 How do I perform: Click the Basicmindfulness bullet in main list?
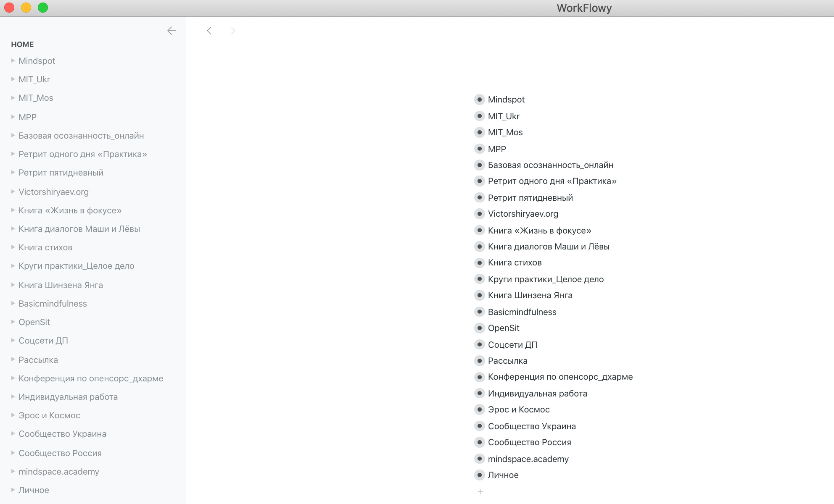[x=479, y=312]
